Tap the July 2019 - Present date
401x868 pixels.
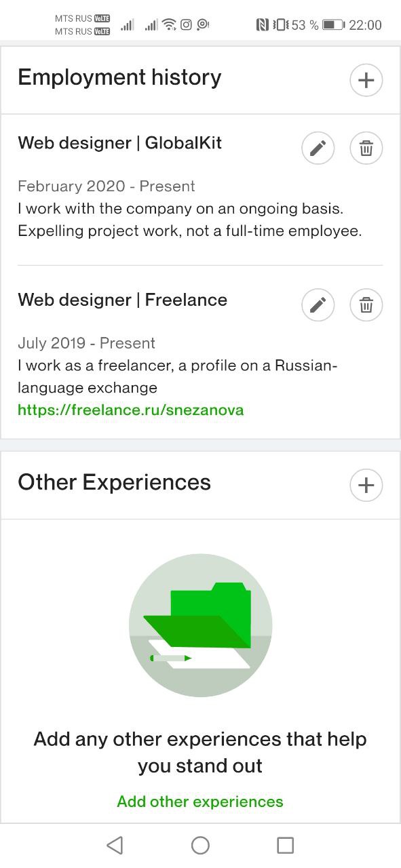[86, 343]
